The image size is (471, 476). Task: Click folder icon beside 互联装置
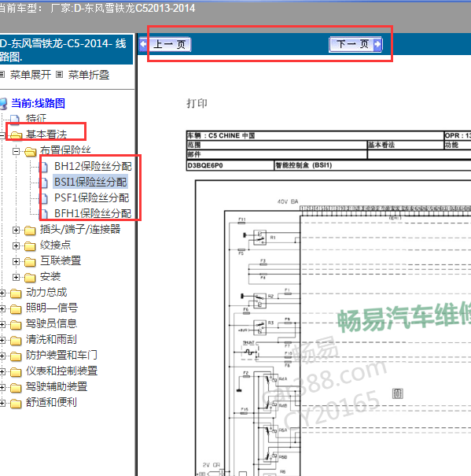(x=30, y=262)
